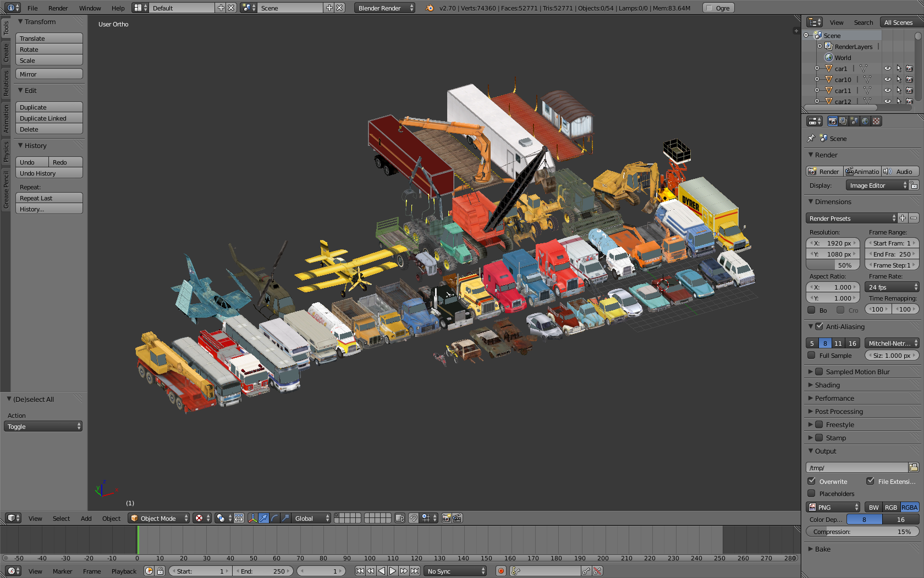This screenshot has height=578, width=924.
Task: Jump to the timeline's last frame
Action: click(415, 571)
